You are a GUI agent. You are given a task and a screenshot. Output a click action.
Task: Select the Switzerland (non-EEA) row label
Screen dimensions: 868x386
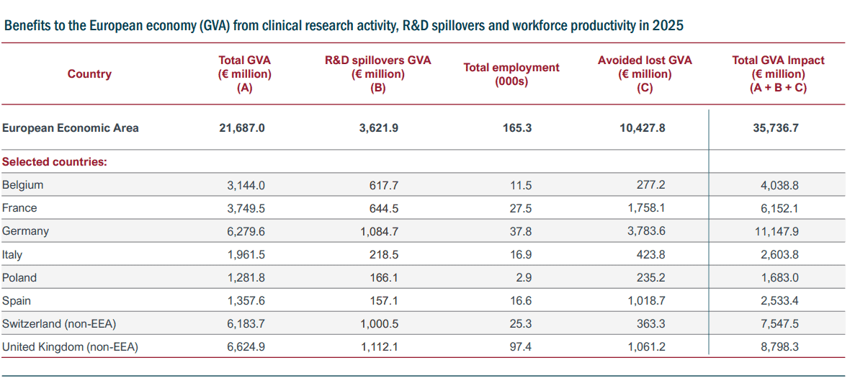59,324
